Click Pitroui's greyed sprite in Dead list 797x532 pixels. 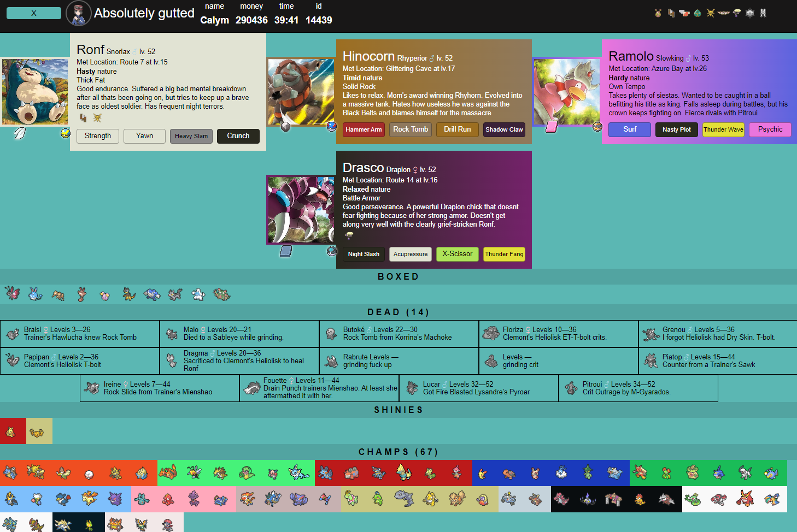(571, 388)
